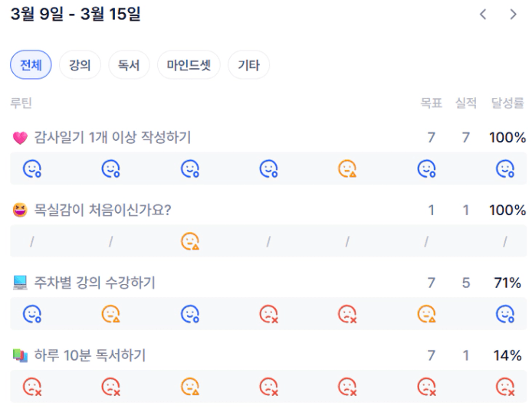
Task: Go to the next week
Action: click(513, 14)
